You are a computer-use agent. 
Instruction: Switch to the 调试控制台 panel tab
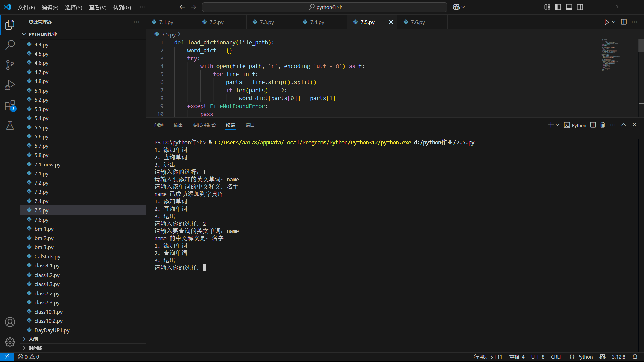204,125
